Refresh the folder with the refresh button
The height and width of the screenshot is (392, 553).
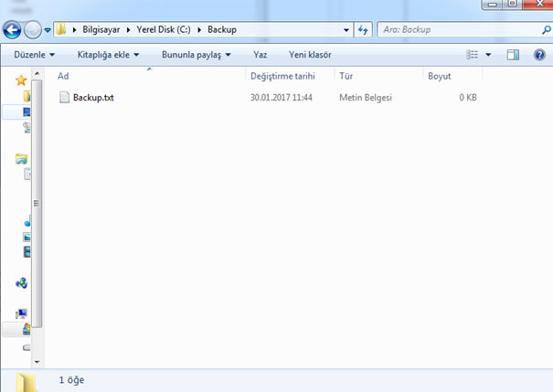click(363, 30)
